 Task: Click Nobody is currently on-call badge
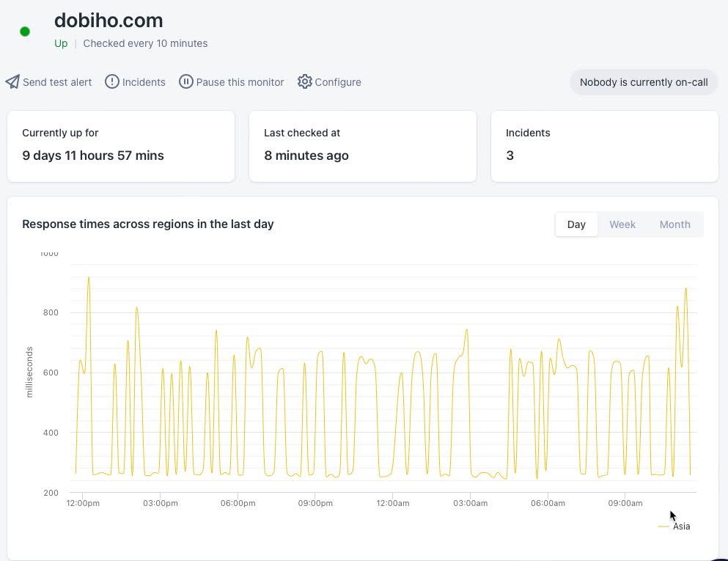[644, 82]
